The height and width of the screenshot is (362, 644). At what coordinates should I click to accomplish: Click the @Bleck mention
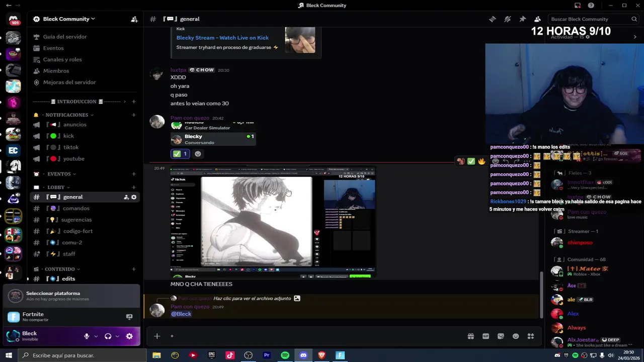(x=181, y=314)
